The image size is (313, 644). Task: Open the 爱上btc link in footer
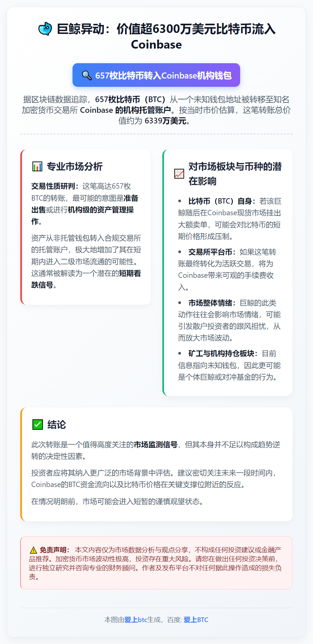pyautogui.click(x=136, y=620)
